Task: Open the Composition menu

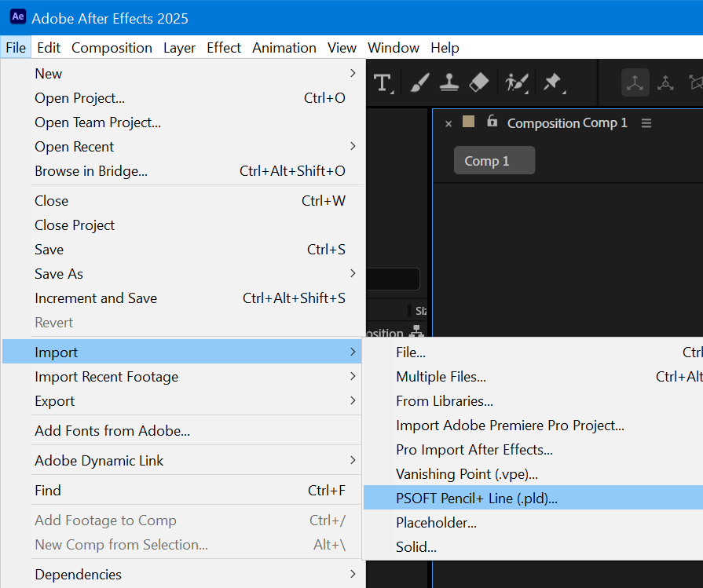Action: tap(112, 48)
